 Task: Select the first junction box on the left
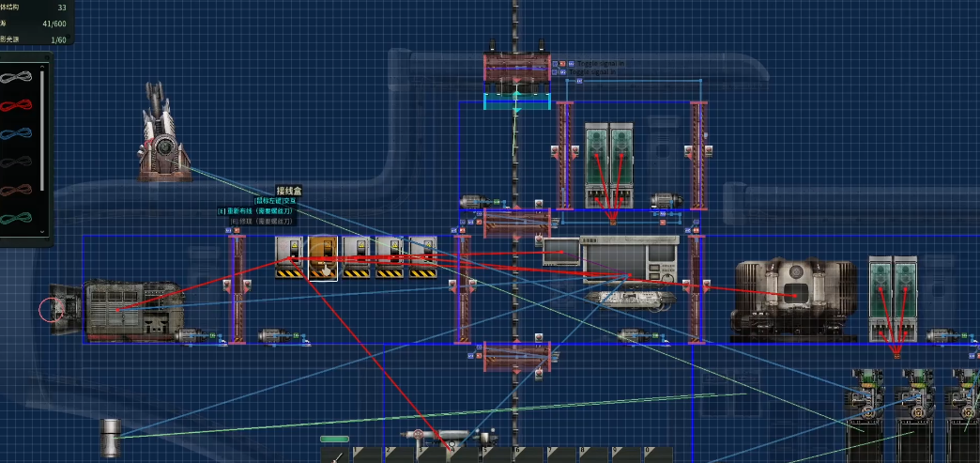(289, 257)
